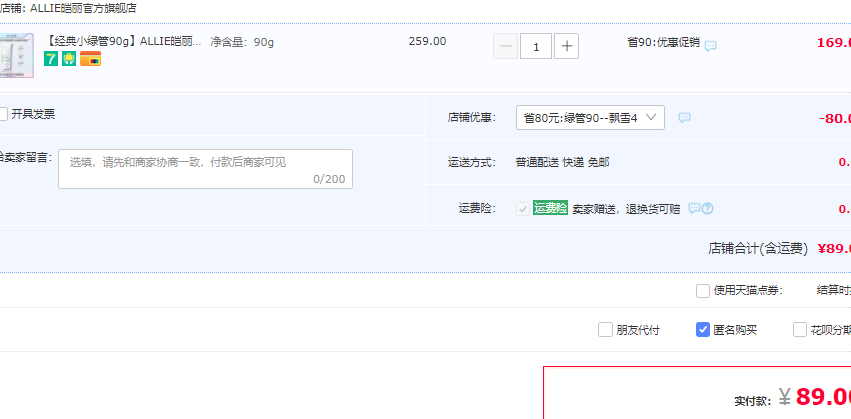Decrease quantity with the minus button
This screenshot has height=419, width=851.
[x=505, y=46]
